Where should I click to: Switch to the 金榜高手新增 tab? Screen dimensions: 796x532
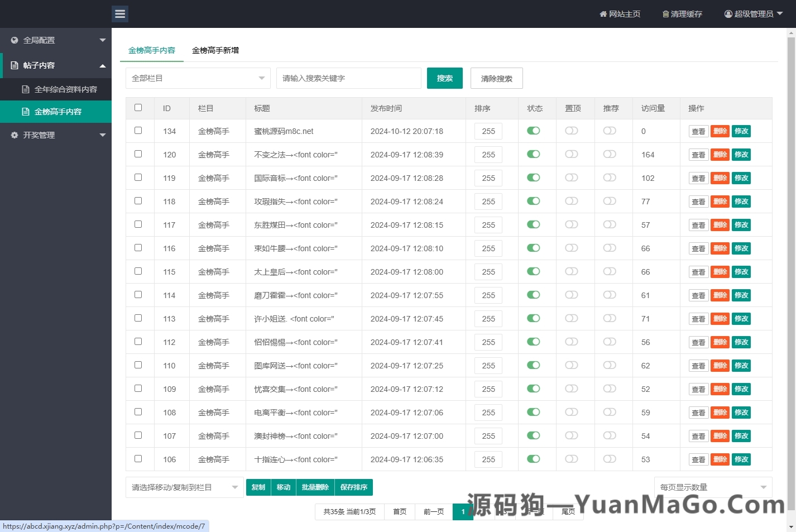pos(216,50)
